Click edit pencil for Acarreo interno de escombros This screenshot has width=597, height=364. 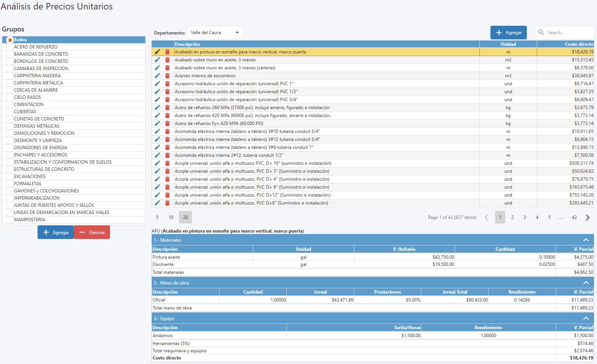coord(157,76)
